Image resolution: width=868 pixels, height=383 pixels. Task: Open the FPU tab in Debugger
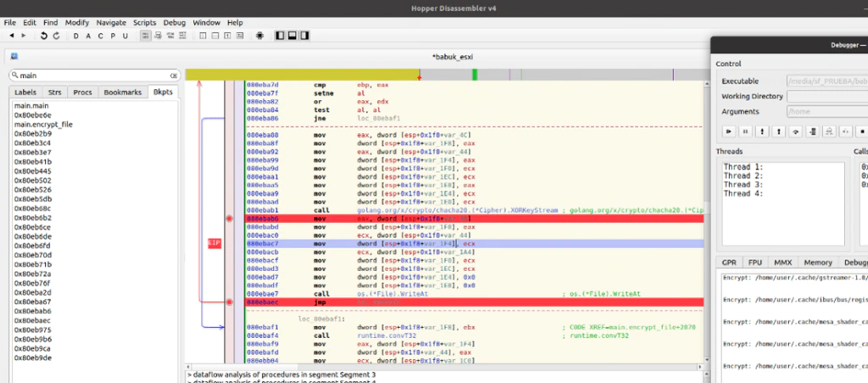pos(755,263)
